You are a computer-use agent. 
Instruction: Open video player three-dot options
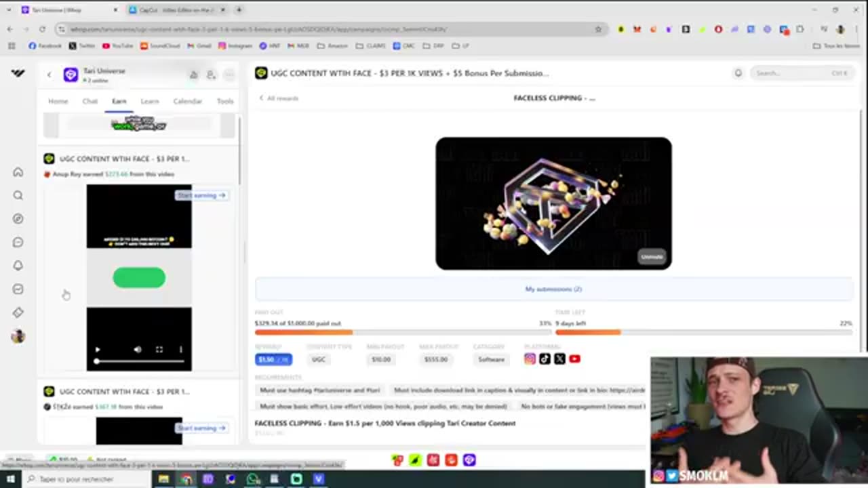coord(180,350)
